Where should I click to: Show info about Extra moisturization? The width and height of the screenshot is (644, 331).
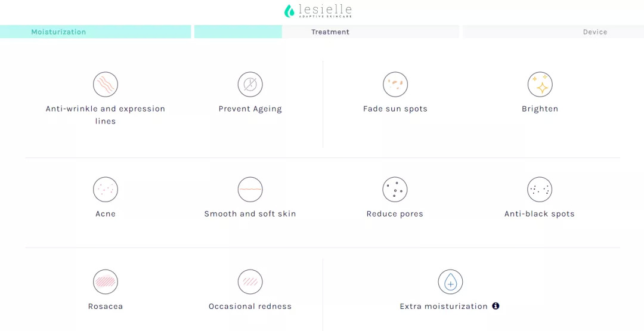pyautogui.click(x=496, y=306)
